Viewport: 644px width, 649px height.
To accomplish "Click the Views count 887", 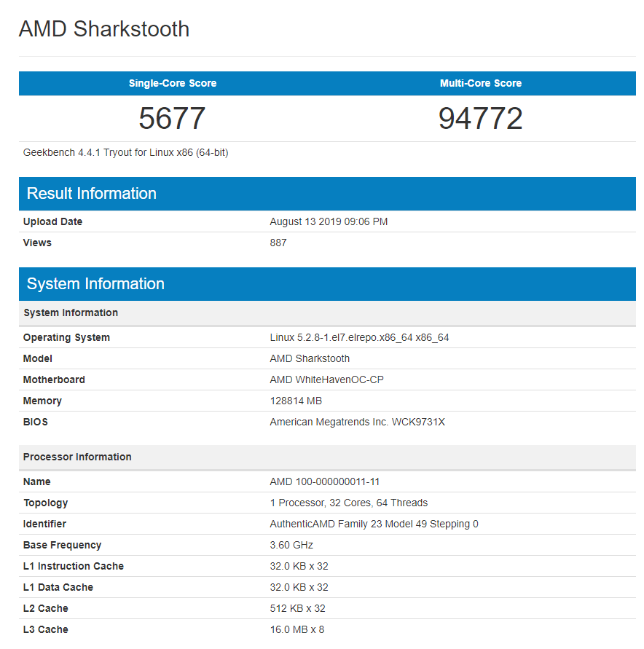I will point(278,243).
